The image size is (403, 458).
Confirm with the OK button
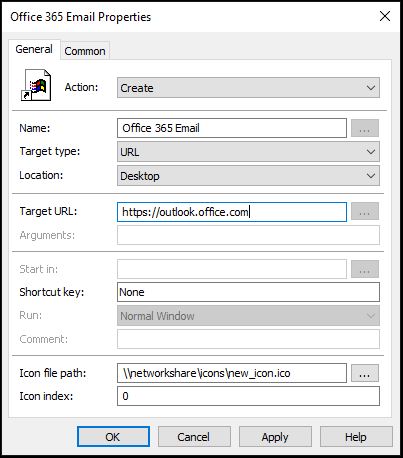(113, 437)
